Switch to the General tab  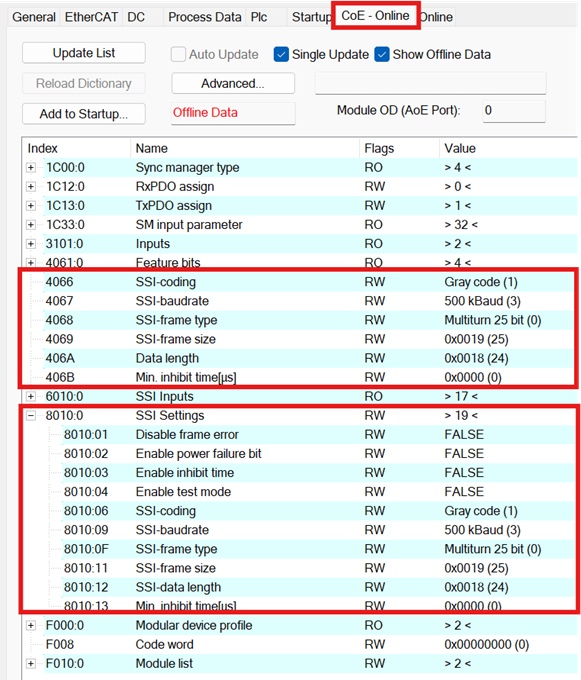point(34,17)
